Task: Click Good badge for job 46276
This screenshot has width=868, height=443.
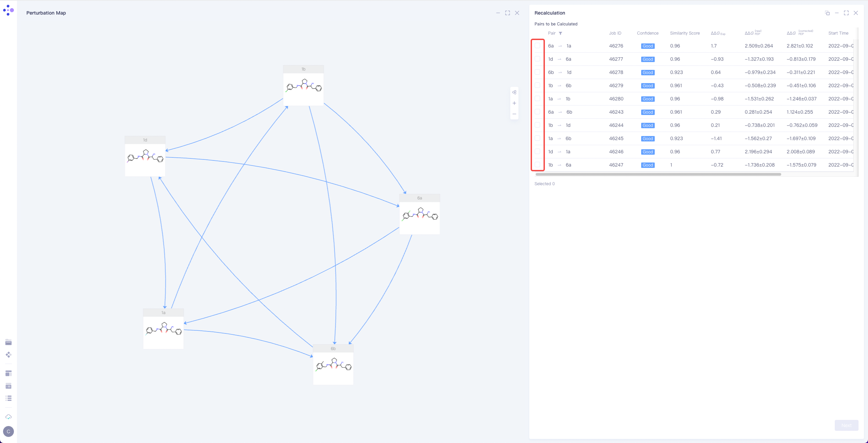Action: pyautogui.click(x=648, y=46)
